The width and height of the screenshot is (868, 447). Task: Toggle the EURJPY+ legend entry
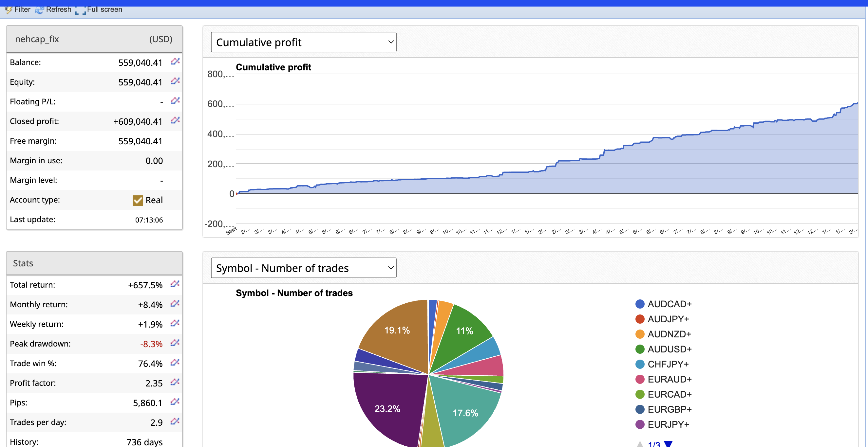pos(668,424)
